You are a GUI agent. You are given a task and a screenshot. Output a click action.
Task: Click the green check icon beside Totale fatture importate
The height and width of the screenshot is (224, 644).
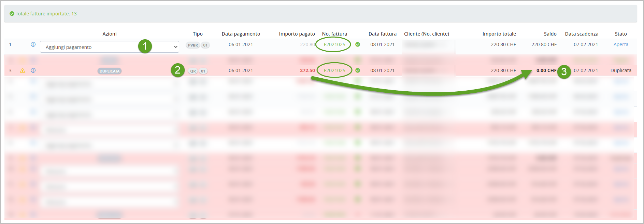coord(12,14)
